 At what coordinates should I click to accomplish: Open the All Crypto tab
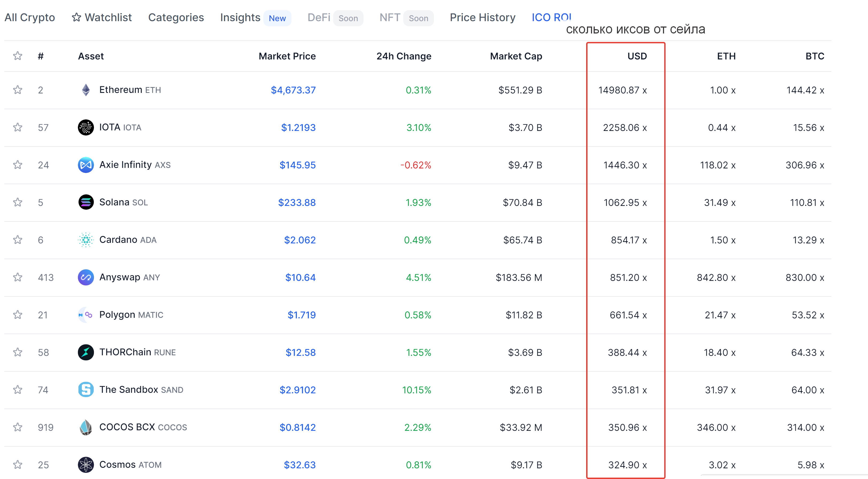click(x=30, y=17)
